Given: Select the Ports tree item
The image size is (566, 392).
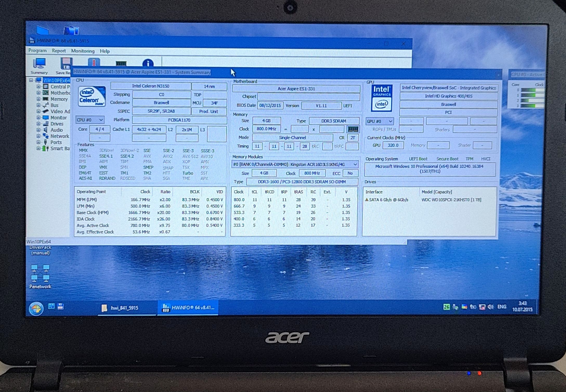Looking at the screenshot, I should (56, 142).
